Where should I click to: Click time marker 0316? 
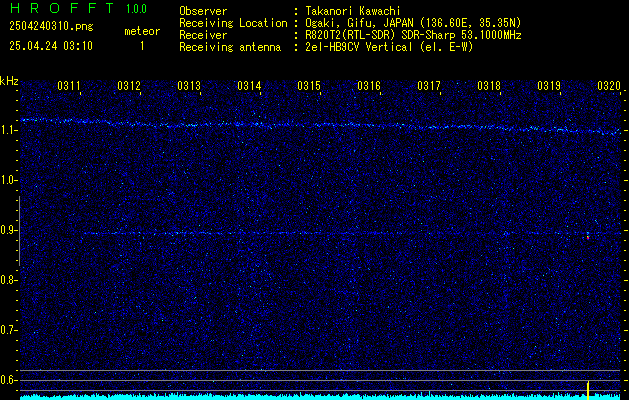(369, 85)
